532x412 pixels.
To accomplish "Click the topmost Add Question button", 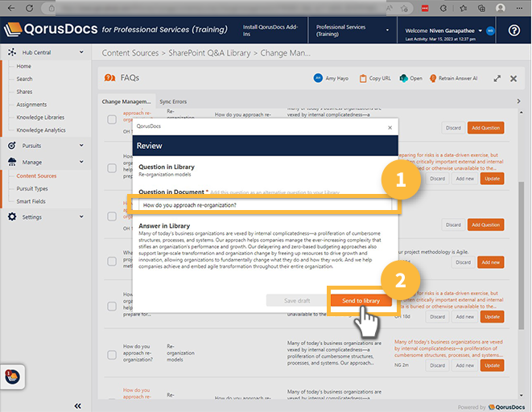I will point(485,128).
